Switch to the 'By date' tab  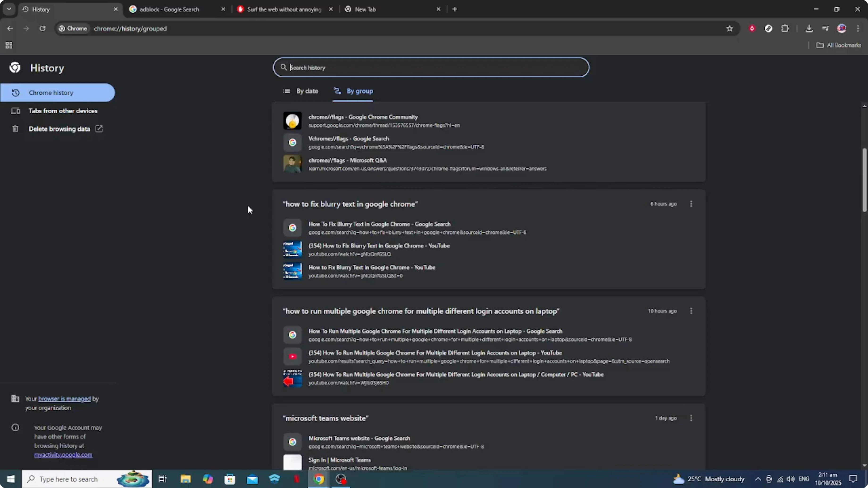307,91
